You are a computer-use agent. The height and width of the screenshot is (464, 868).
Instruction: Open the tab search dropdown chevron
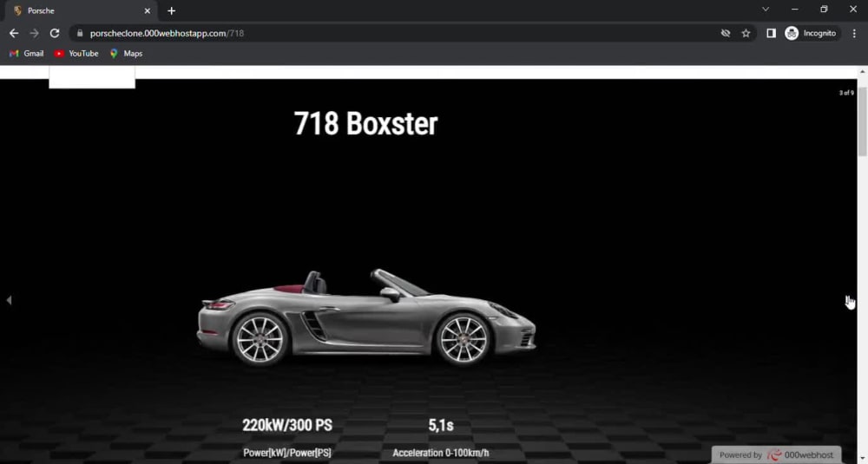766,9
